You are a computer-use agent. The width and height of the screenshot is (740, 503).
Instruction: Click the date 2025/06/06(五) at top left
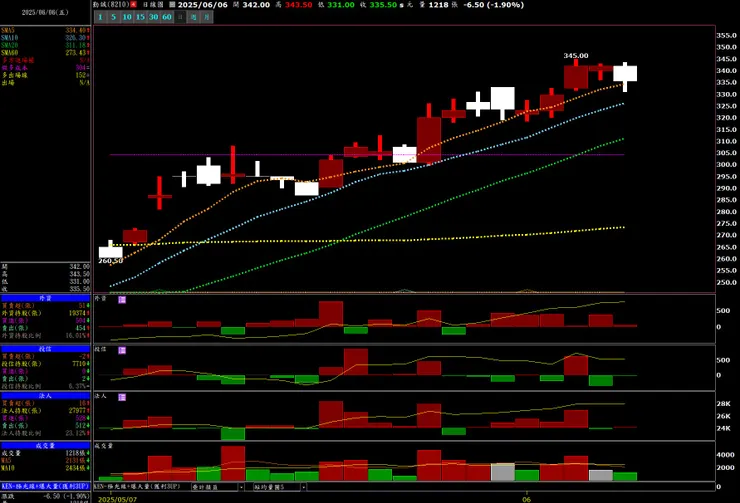[45, 12]
